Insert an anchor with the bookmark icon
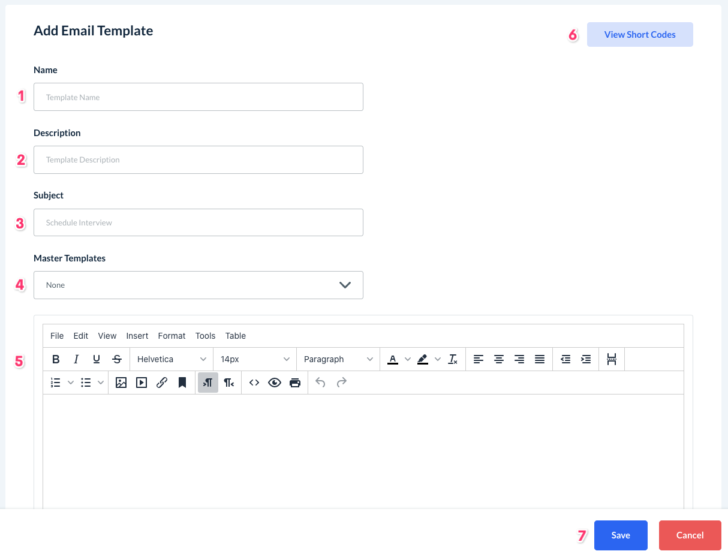728x560 pixels. pyautogui.click(x=182, y=383)
